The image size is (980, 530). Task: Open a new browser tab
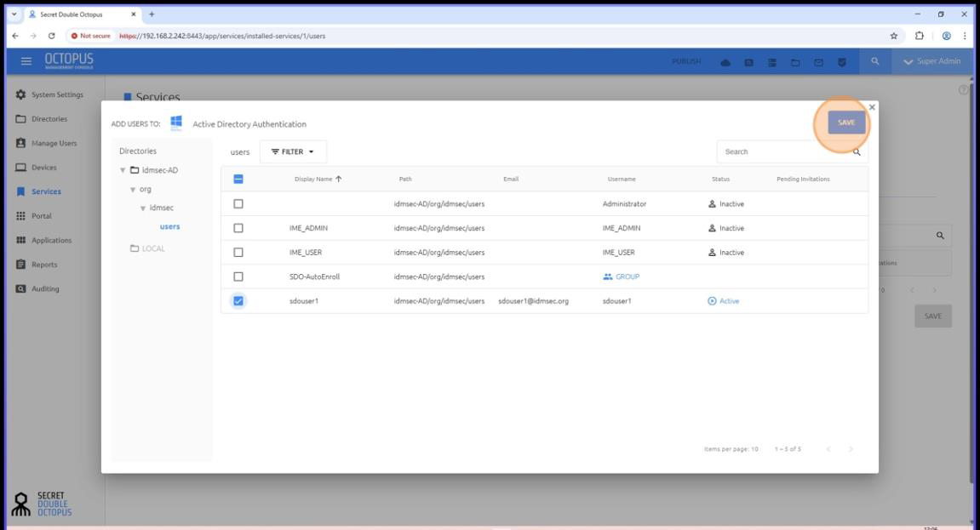tap(152, 14)
